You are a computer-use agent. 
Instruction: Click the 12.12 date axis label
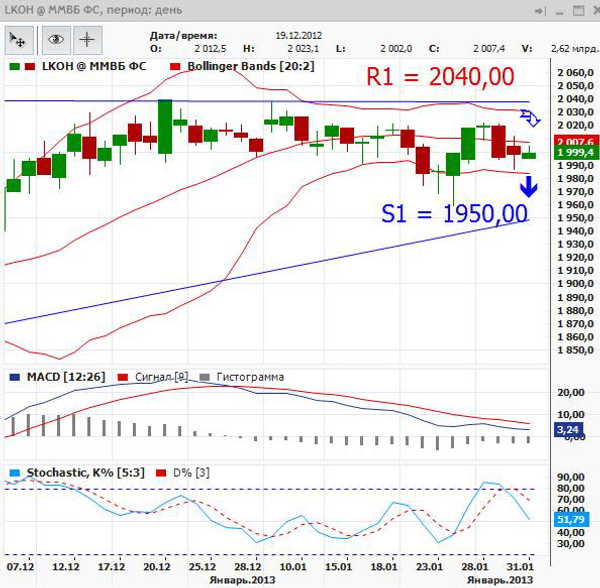click(66, 567)
